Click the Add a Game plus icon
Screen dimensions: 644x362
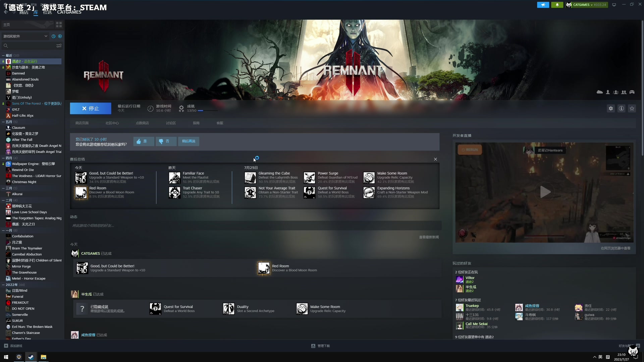pos(6,346)
